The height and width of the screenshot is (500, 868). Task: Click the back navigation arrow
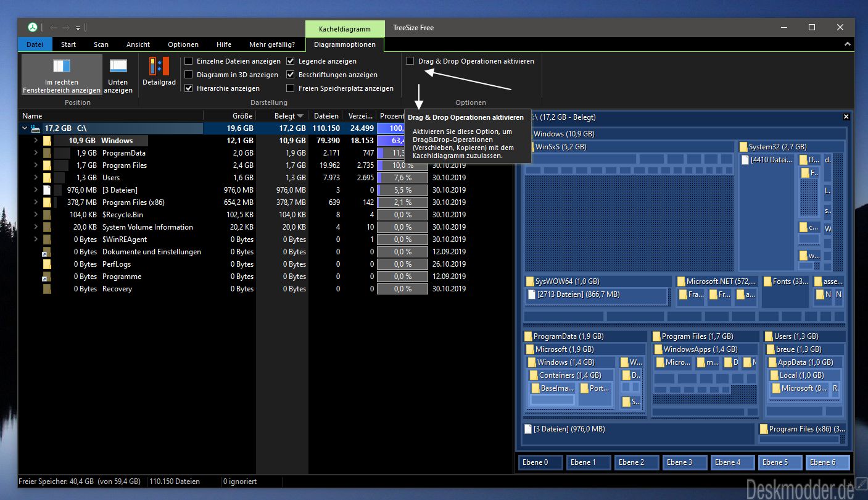pos(54,28)
